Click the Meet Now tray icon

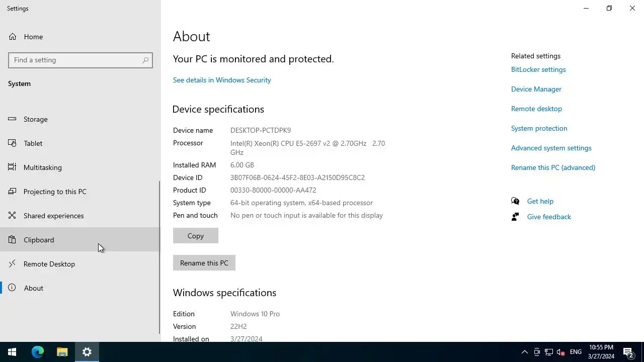(x=537, y=352)
